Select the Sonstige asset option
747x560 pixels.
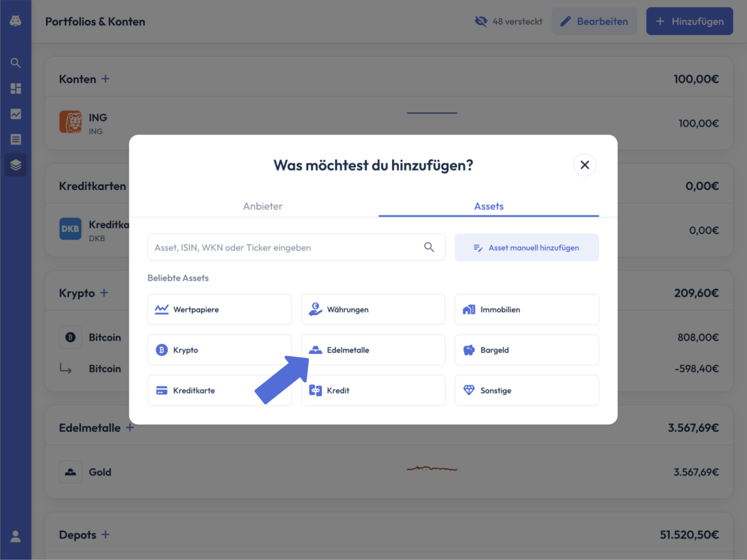tap(527, 390)
